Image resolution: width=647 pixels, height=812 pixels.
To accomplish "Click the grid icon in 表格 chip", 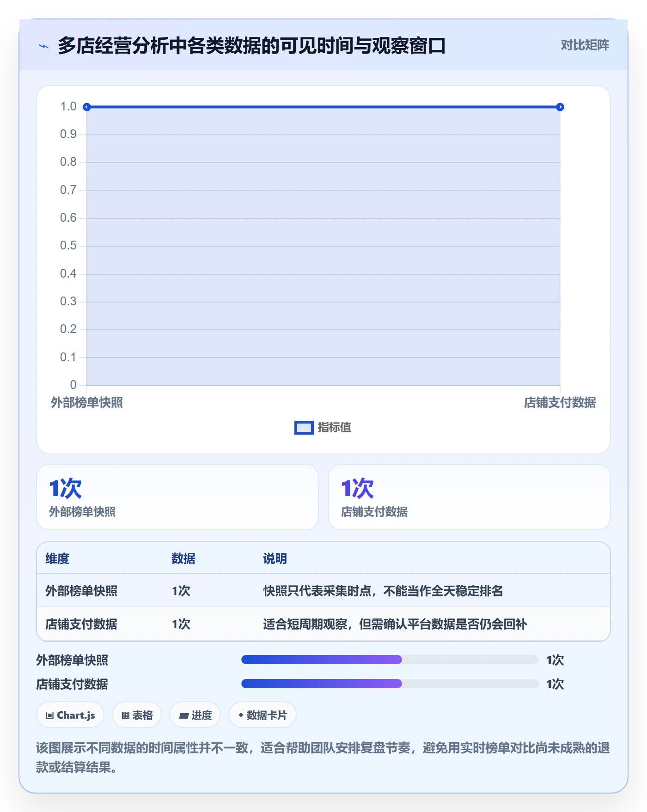I will [125, 715].
